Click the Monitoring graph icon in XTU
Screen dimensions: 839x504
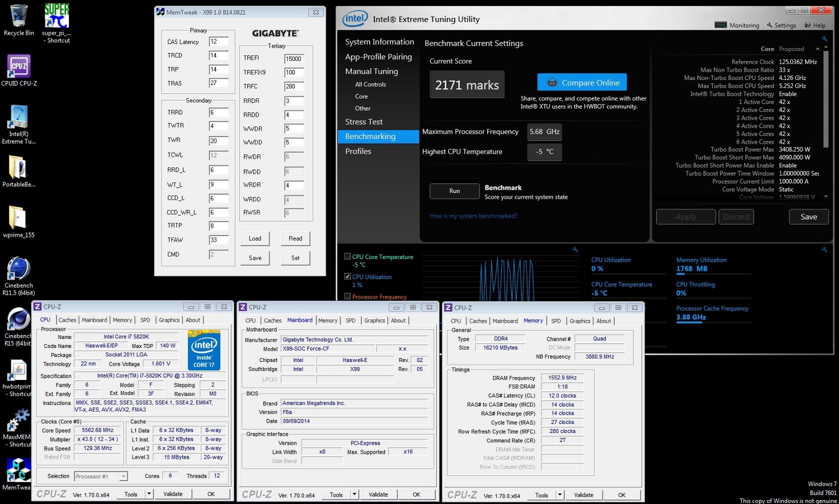click(720, 25)
